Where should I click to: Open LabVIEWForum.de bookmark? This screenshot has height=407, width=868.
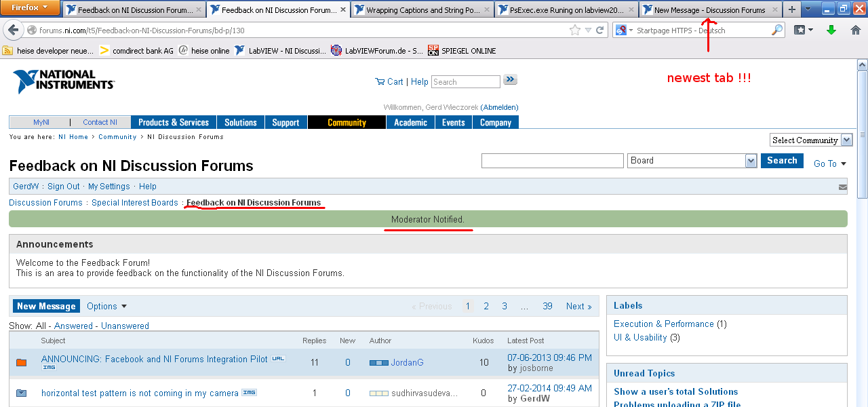[377, 51]
